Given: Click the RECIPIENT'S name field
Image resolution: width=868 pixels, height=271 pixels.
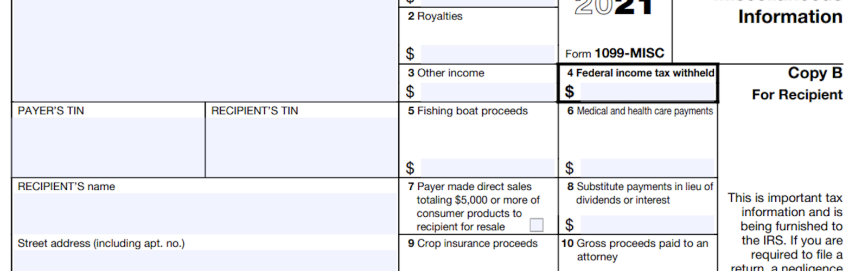Looking at the screenshot, I should click(205, 214).
